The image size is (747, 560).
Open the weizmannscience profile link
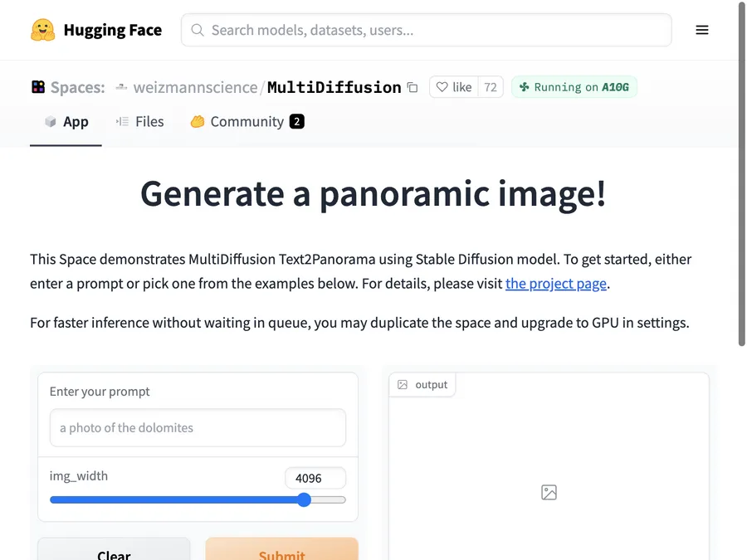[195, 87]
